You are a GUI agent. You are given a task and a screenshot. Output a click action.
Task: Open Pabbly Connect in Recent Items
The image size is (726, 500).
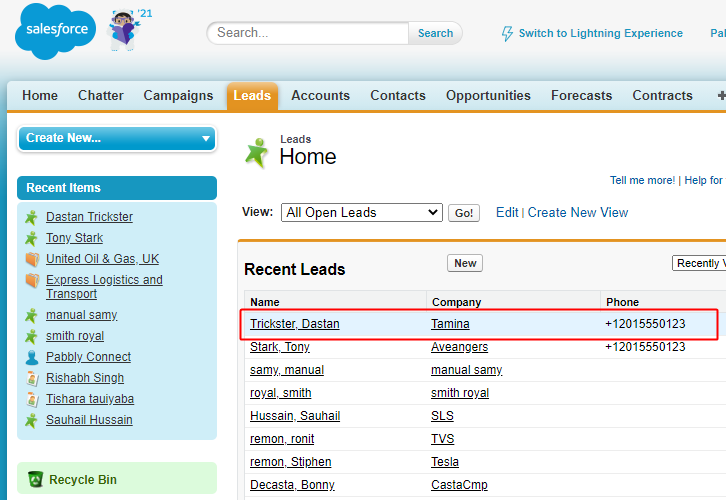point(88,357)
